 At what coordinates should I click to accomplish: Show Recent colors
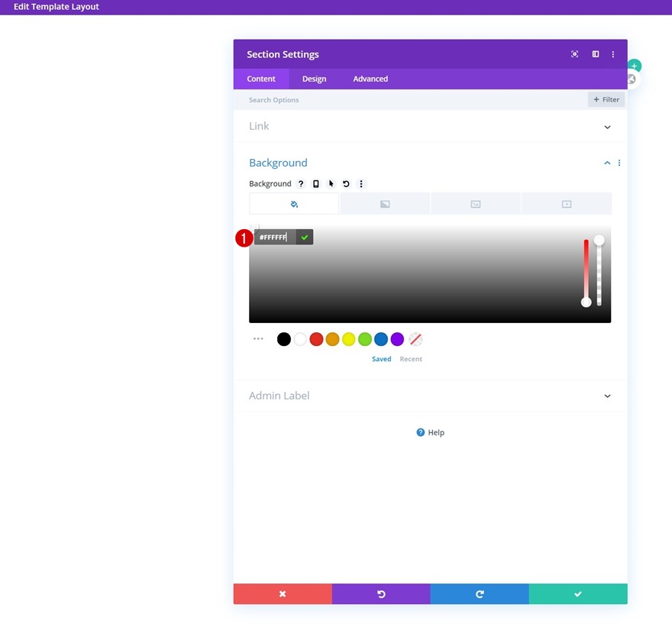click(411, 359)
